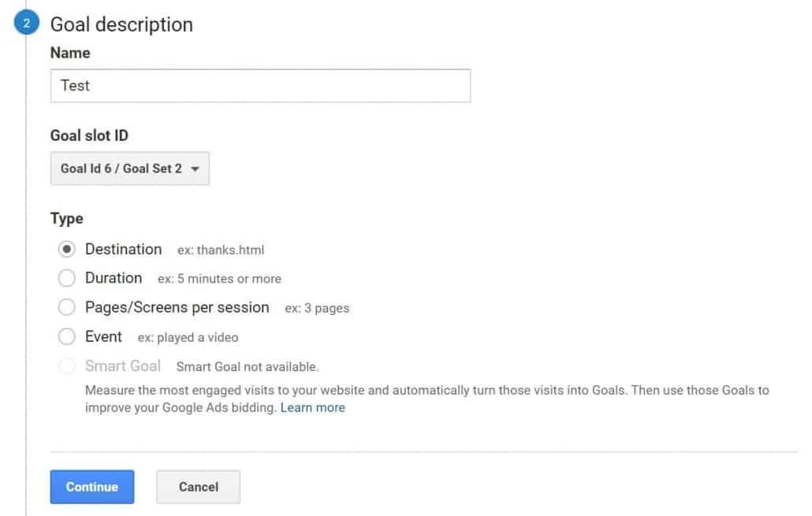Click the step 2 numbered circle icon

(26, 24)
